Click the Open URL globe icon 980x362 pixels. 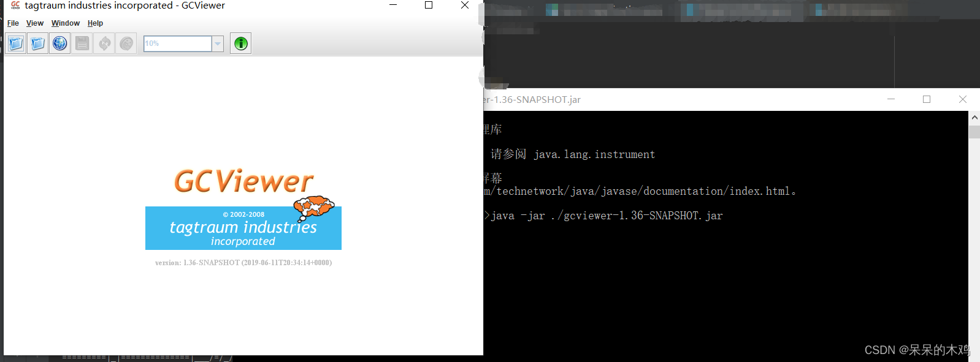tap(60, 43)
